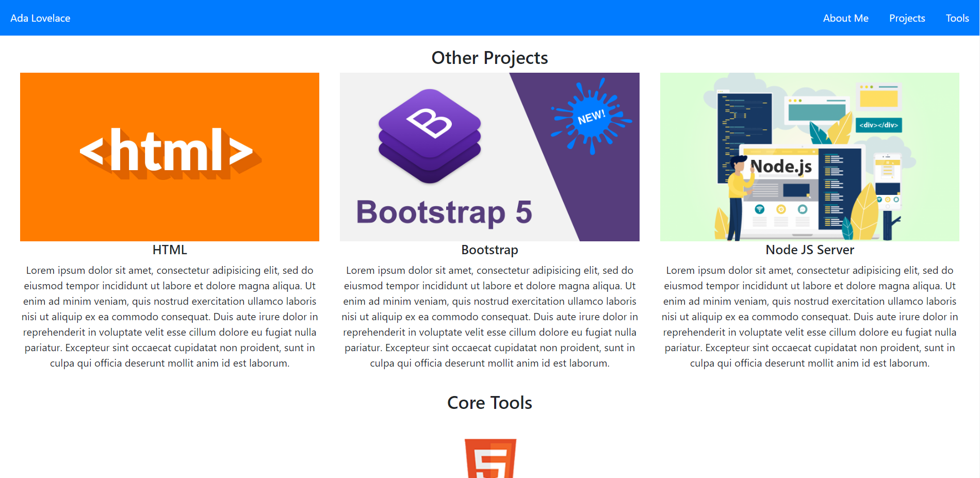Open the About Me nav item
Screen dimensions: 980x478
(845, 18)
